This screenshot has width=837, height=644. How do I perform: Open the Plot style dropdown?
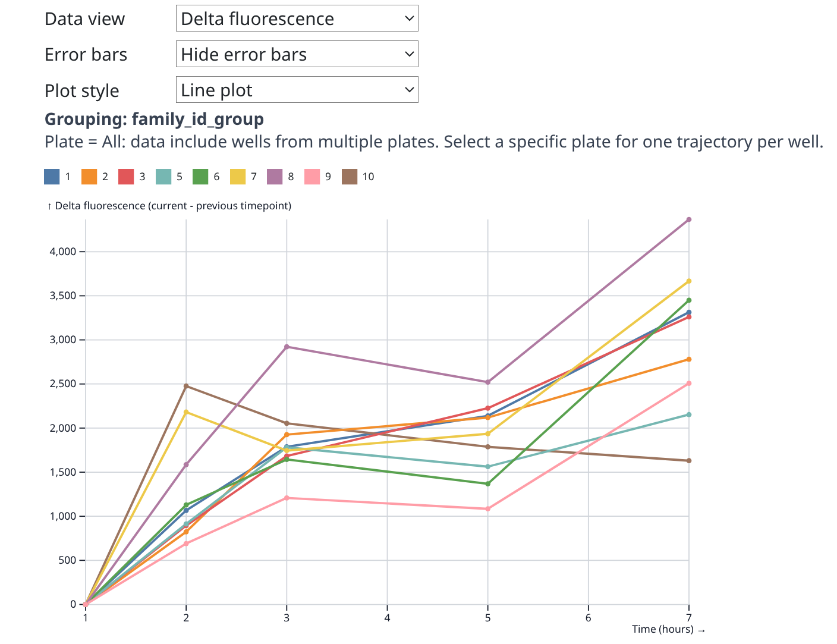pyautogui.click(x=297, y=90)
